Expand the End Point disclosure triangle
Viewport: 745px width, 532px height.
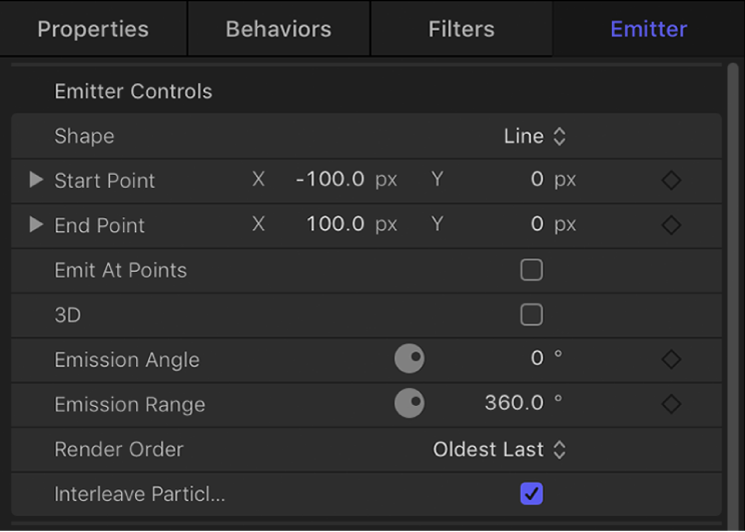(36, 225)
